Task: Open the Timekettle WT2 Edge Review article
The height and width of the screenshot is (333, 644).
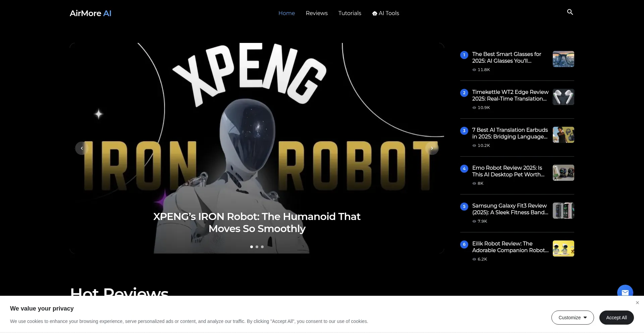Action: (x=510, y=95)
